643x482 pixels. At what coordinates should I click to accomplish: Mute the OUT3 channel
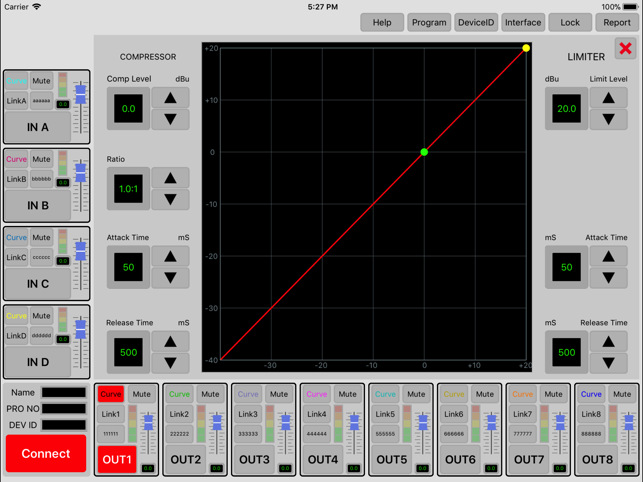279,394
